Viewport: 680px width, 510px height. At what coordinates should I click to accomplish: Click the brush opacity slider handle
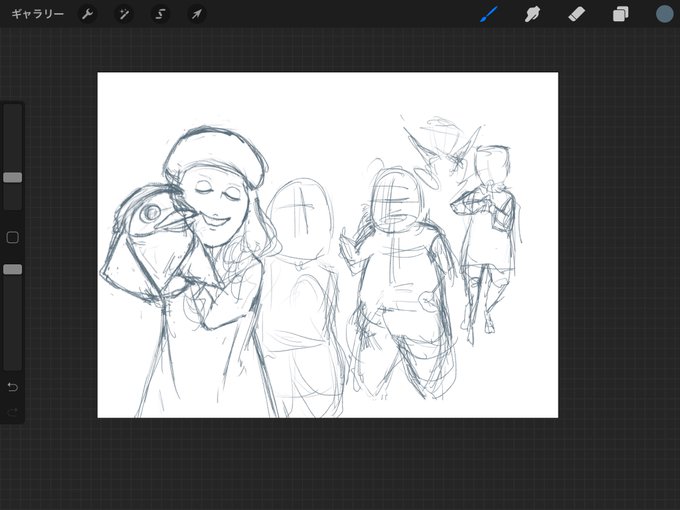coord(13,269)
